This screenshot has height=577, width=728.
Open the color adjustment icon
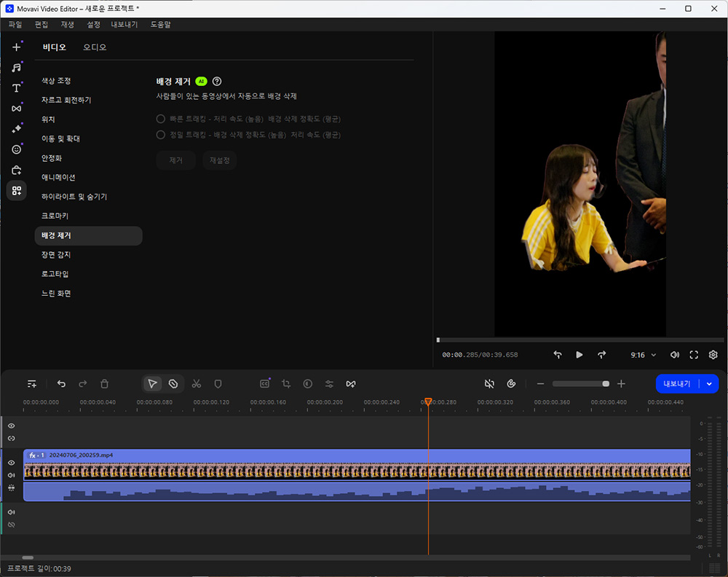click(307, 384)
